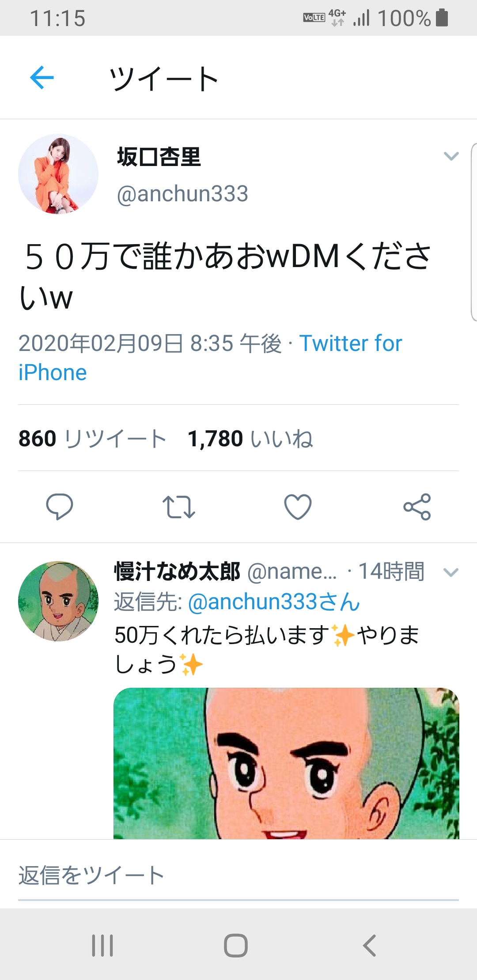Image resolution: width=477 pixels, height=980 pixels.
Task: Tap Android back navigation chevron
Action: click(369, 946)
